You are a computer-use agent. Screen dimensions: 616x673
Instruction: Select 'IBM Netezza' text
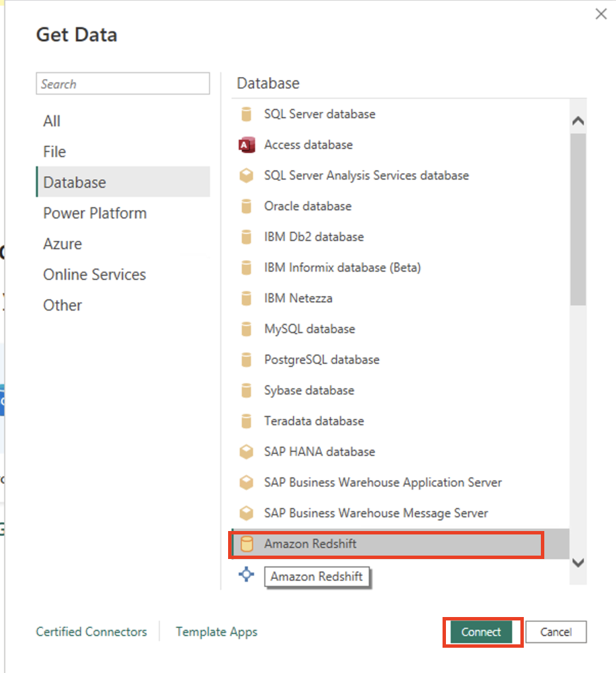(x=298, y=298)
